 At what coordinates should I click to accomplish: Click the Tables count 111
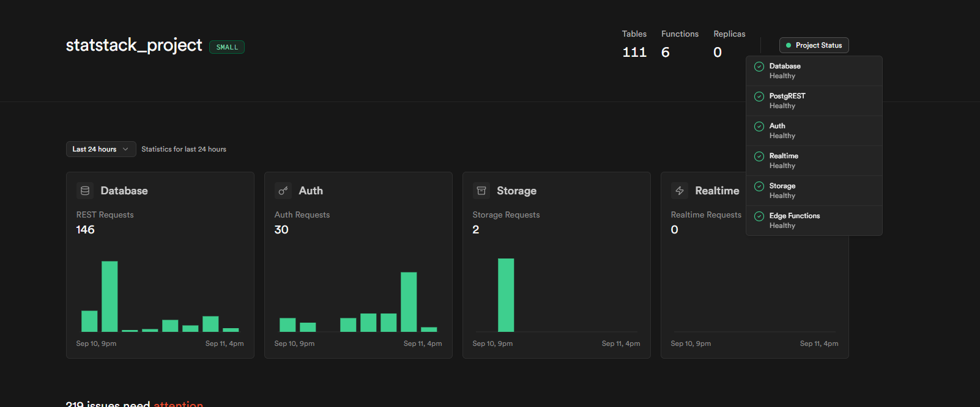pyautogui.click(x=634, y=53)
